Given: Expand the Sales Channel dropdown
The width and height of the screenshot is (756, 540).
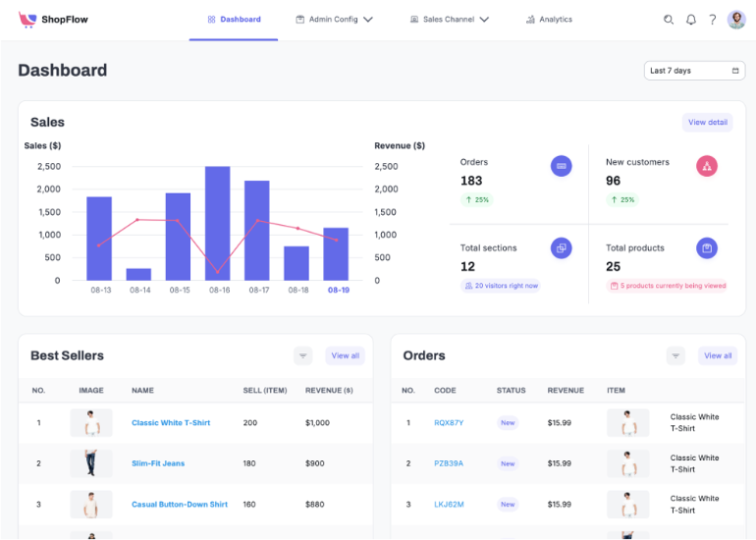Looking at the screenshot, I should click(x=450, y=20).
